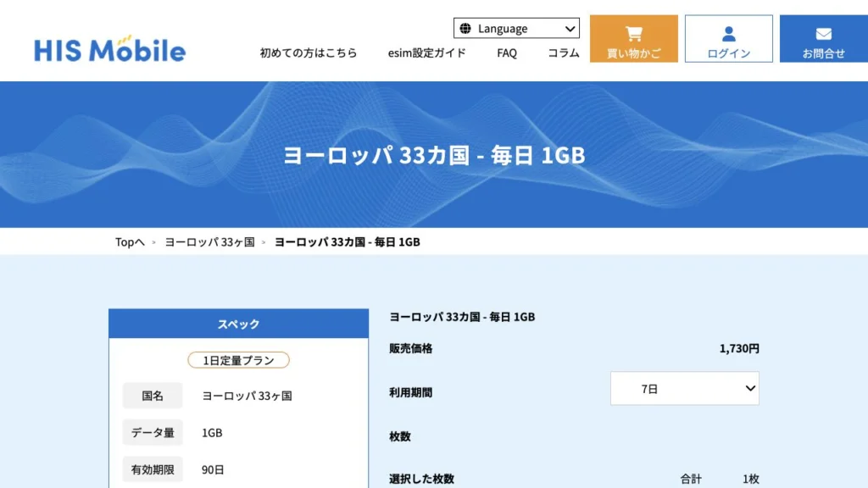Viewport: 868px width, 488px height.
Task: Click the spec value ヨーロッパ 33ヶ国
Action: click(247, 396)
